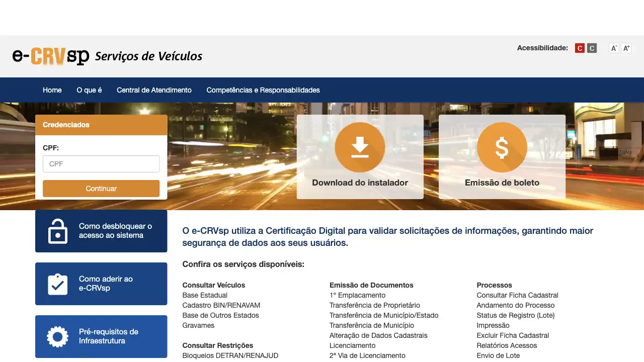644x362 pixels.
Task: Click the Continuar button
Action: pyautogui.click(x=101, y=189)
